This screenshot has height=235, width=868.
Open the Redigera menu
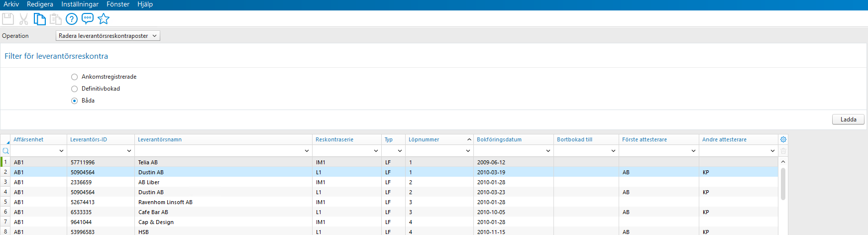click(x=40, y=4)
